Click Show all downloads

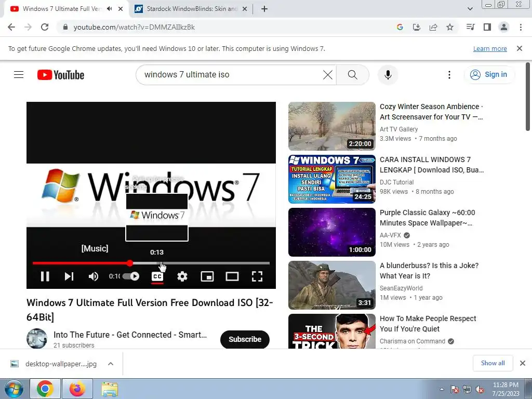[x=493, y=363]
